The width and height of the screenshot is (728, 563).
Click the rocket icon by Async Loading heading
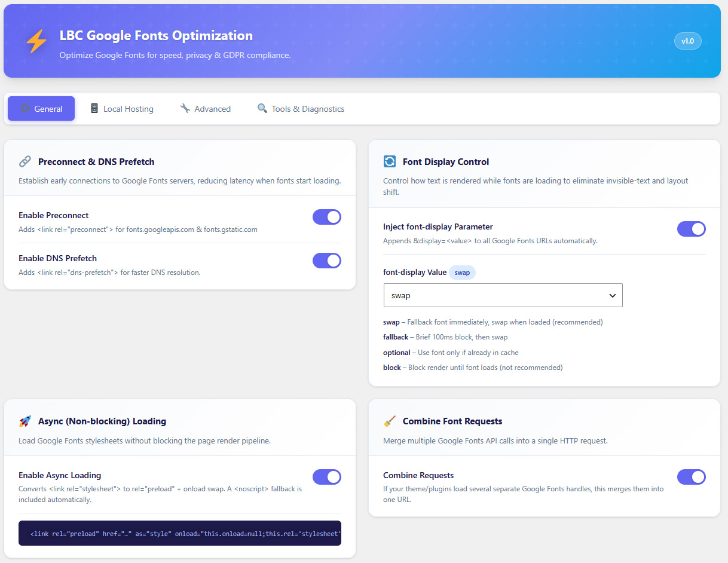click(25, 421)
